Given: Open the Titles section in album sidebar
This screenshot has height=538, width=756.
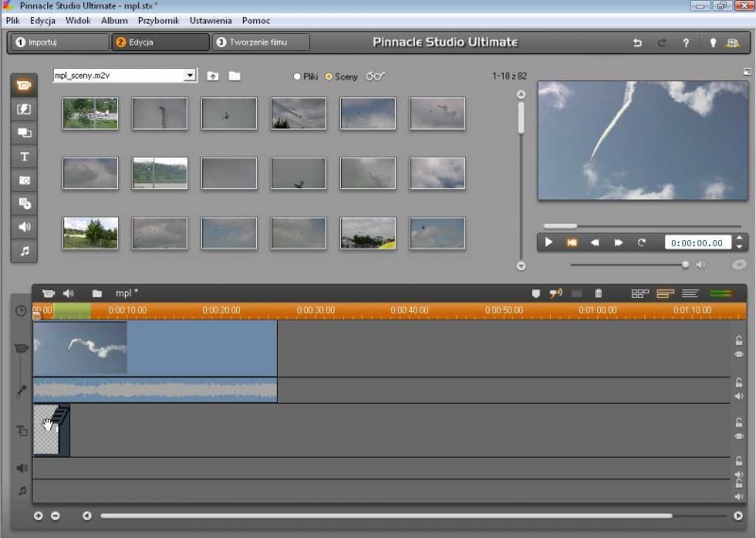Looking at the screenshot, I should (24, 156).
